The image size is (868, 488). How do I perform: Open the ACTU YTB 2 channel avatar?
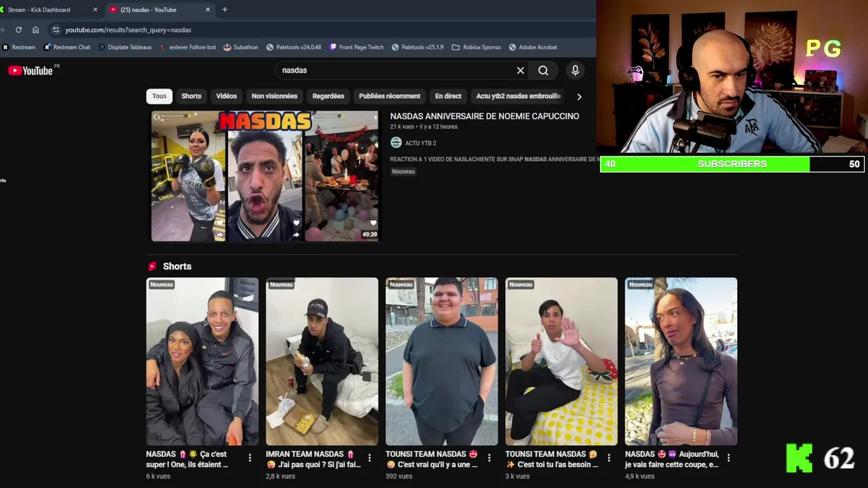(396, 143)
